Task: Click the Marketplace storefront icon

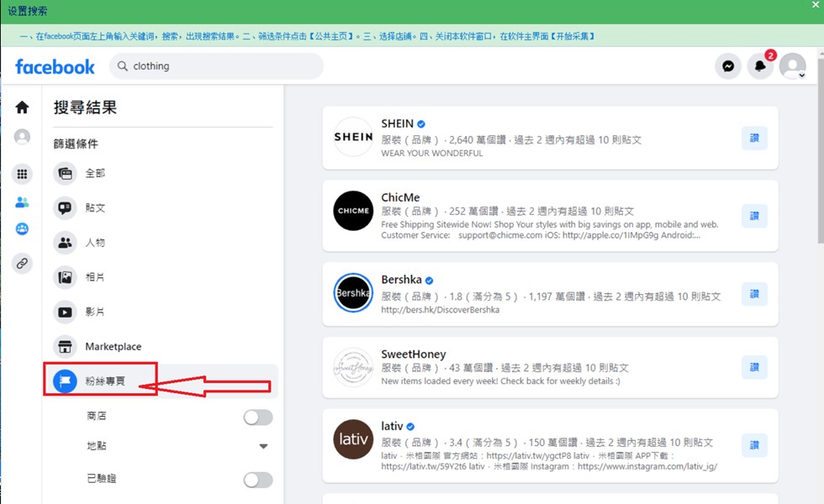Action: click(x=66, y=346)
